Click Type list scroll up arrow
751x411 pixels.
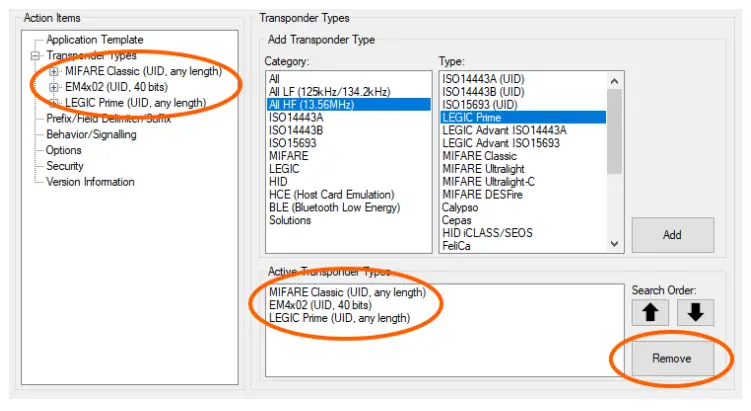click(x=614, y=81)
